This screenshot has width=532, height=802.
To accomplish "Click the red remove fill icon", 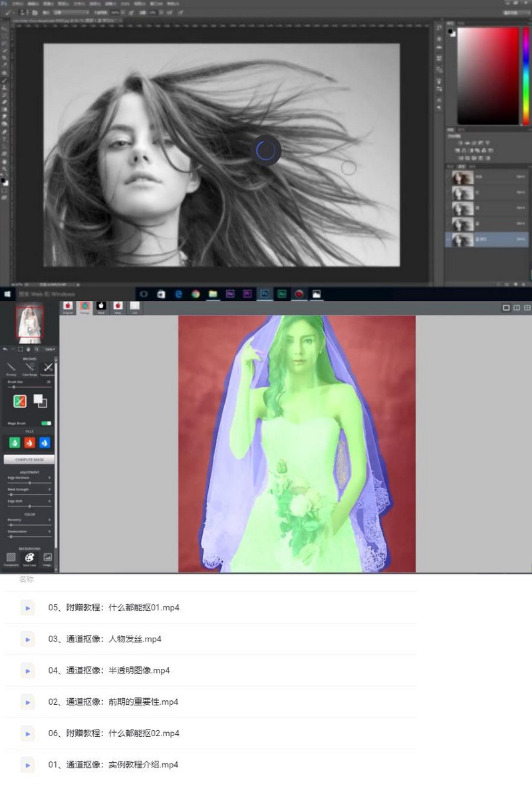I will pyautogui.click(x=29, y=443).
